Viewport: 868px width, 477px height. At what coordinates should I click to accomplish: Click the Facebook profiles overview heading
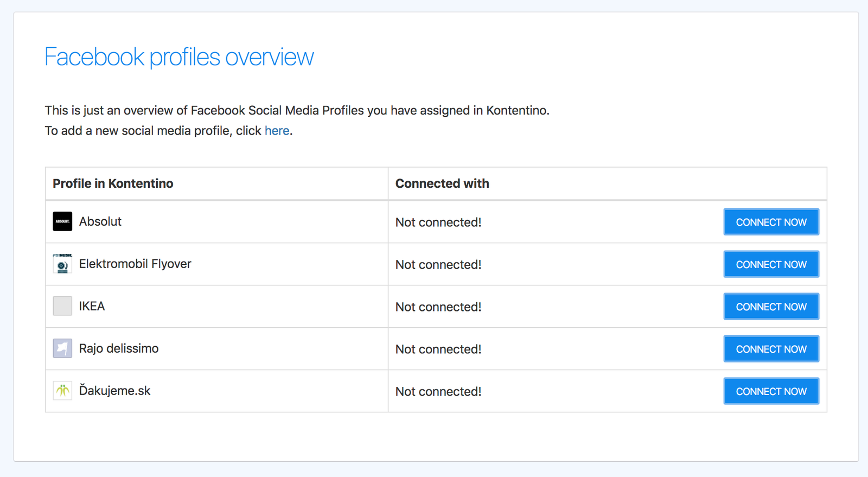tap(179, 57)
